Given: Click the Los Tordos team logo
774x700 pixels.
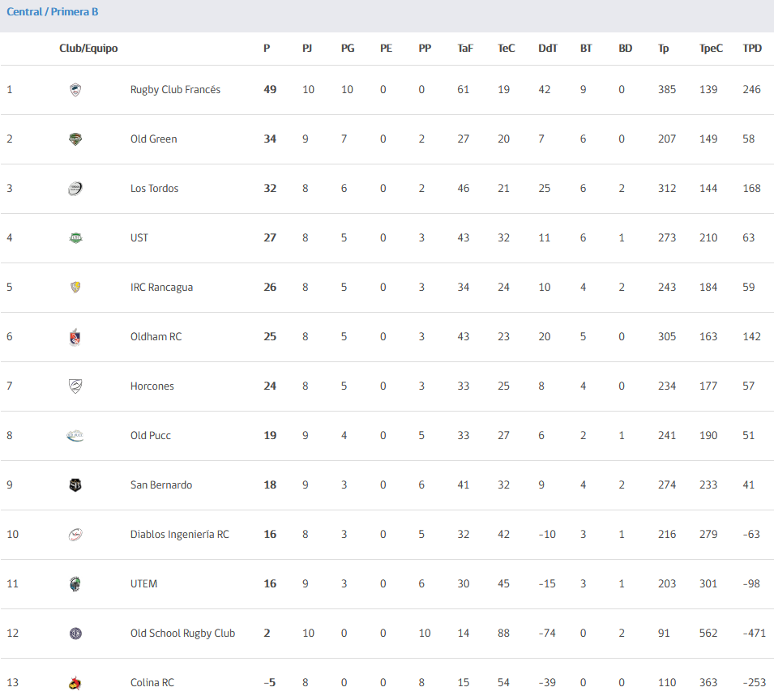Looking at the screenshot, I should pyautogui.click(x=75, y=189).
